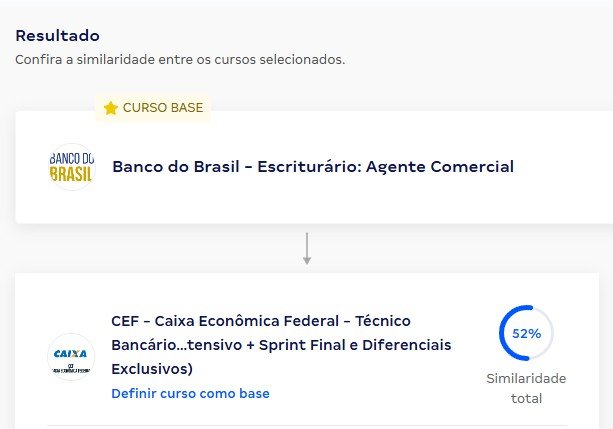Click the gray downward arrow between cards
The image size is (613, 429).
pyautogui.click(x=307, y=248)
